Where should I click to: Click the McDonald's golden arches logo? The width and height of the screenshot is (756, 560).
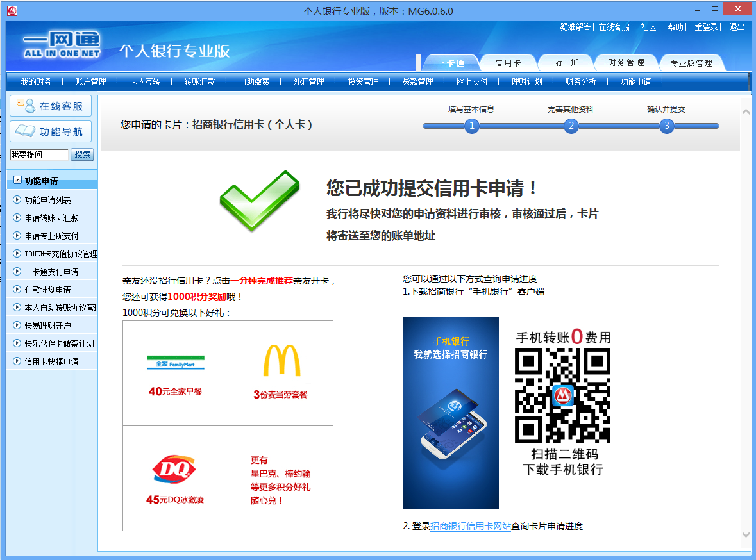coord(281,360)
